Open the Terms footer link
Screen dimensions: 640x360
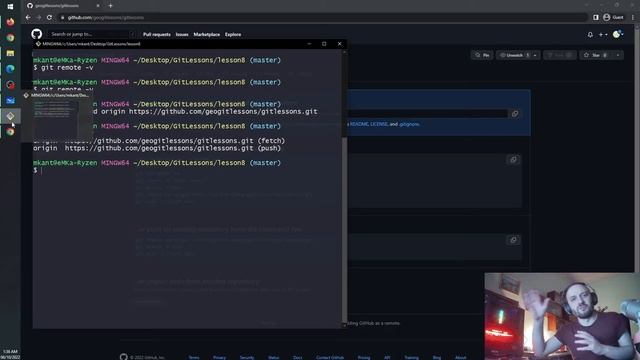pyautogui.click(x=194, y=358)
